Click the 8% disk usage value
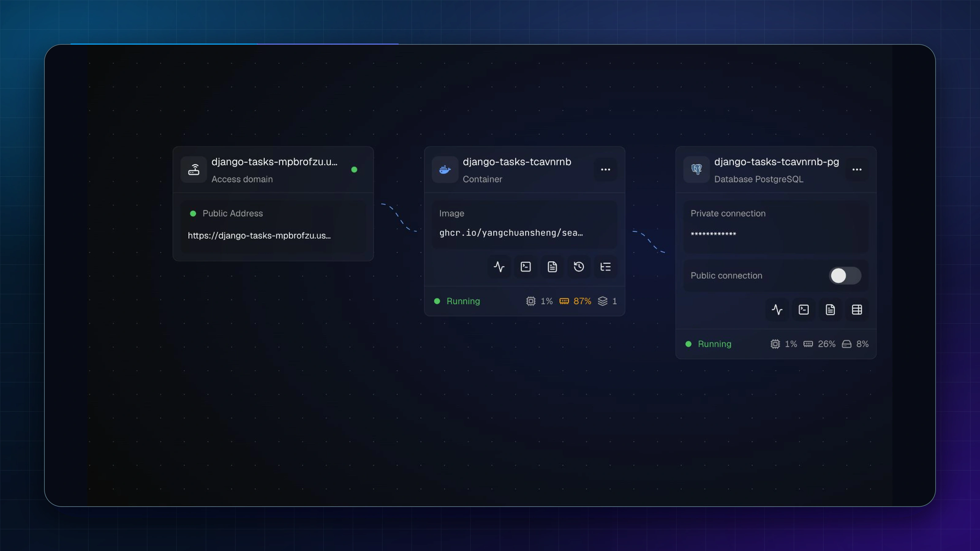The width and height of the screenshot is (980, 551). point(862,344)
